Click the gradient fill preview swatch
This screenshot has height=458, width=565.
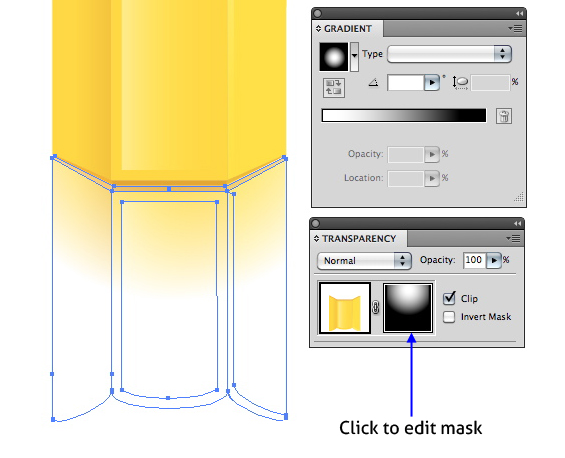pos(334,57)
